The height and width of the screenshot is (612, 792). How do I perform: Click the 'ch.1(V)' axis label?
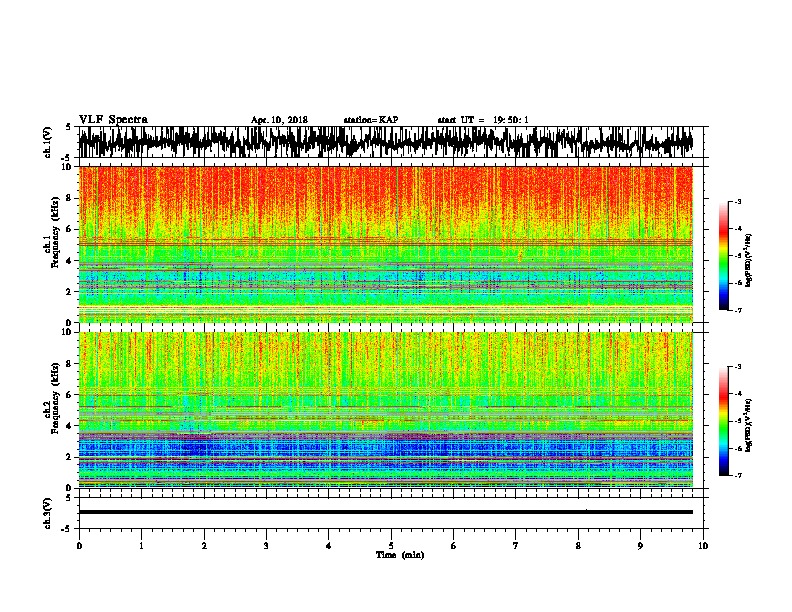click(x=48, y=142)
